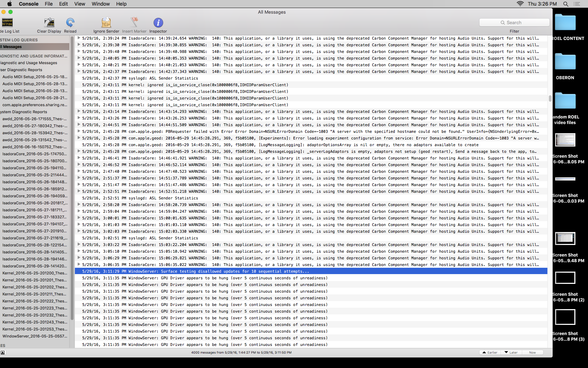588x368 pixels.
Task: Open the Edit menu
Action: [x=63, y=4]
